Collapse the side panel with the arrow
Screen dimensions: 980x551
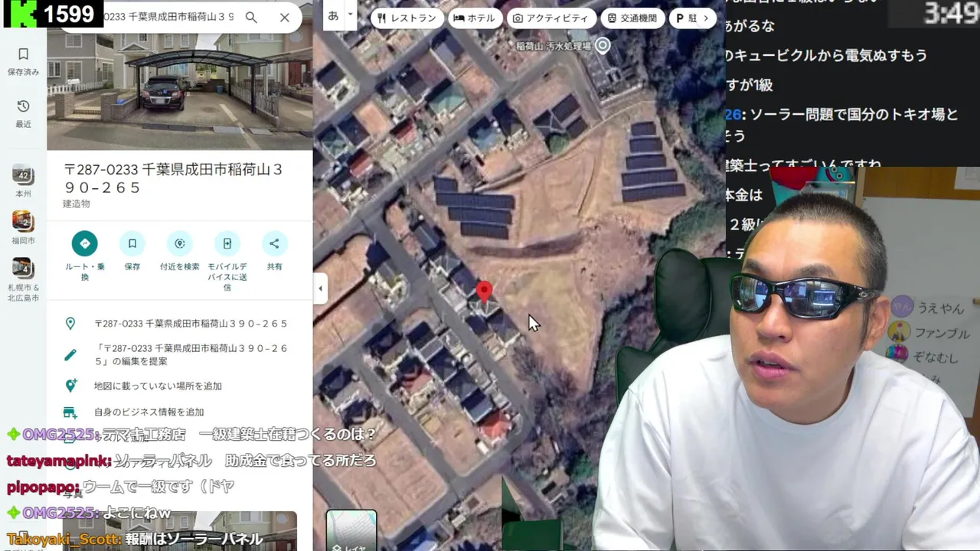coord(320,289)
